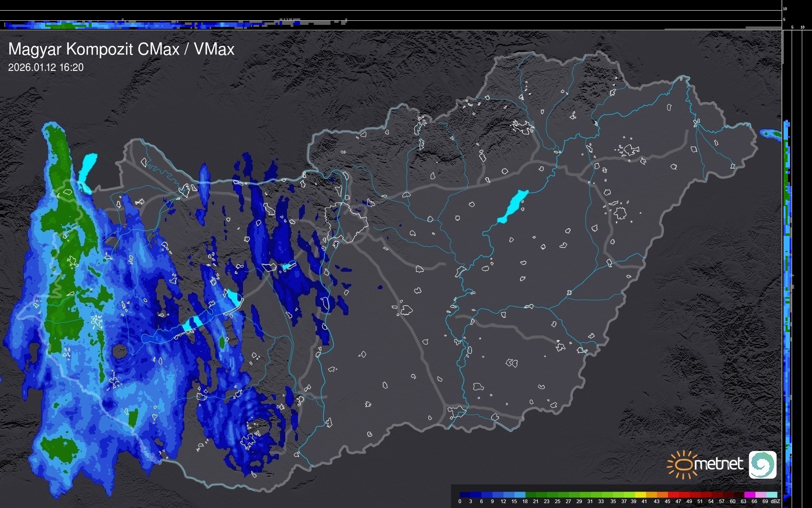Screen dimensions: 812x508
Task: Click the orange sun icon in metnet logo
Action: point(682,464)
